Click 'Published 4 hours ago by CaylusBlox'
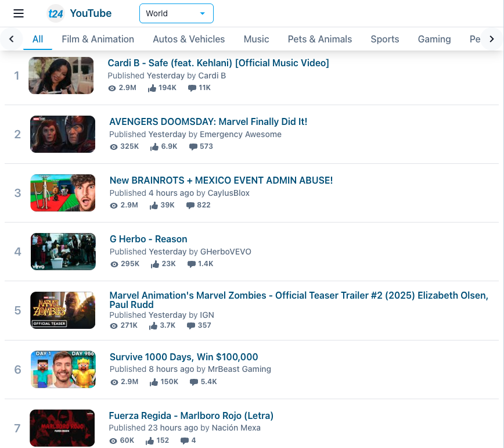 click(x=179, y=193)
